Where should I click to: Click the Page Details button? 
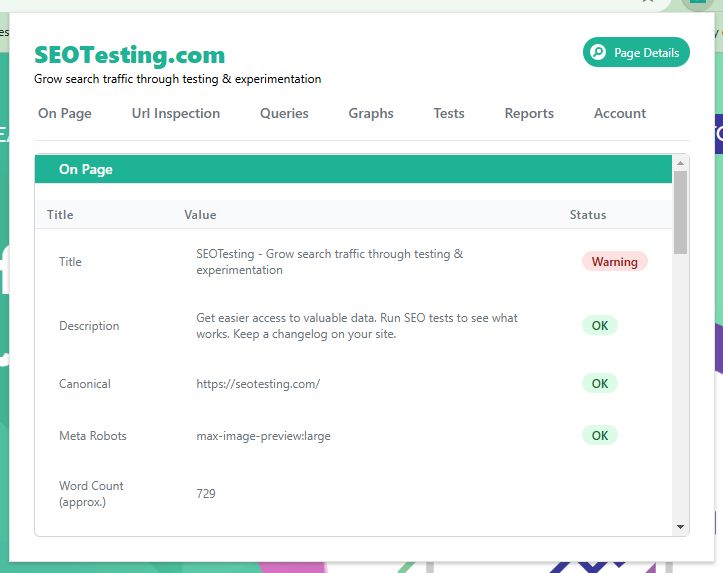(x=636, y=52)
